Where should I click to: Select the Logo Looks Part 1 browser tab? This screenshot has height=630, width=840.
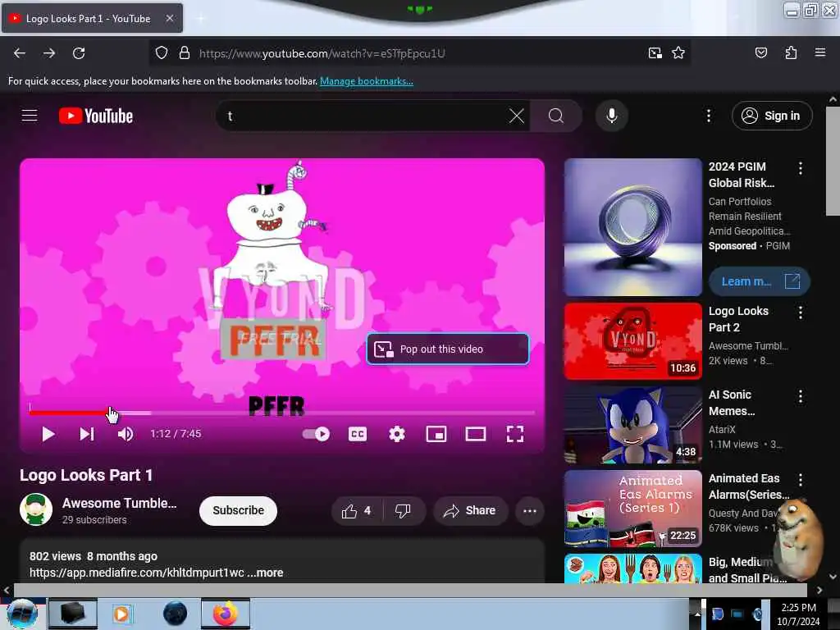pyautogui.click(x=92, y=18)
